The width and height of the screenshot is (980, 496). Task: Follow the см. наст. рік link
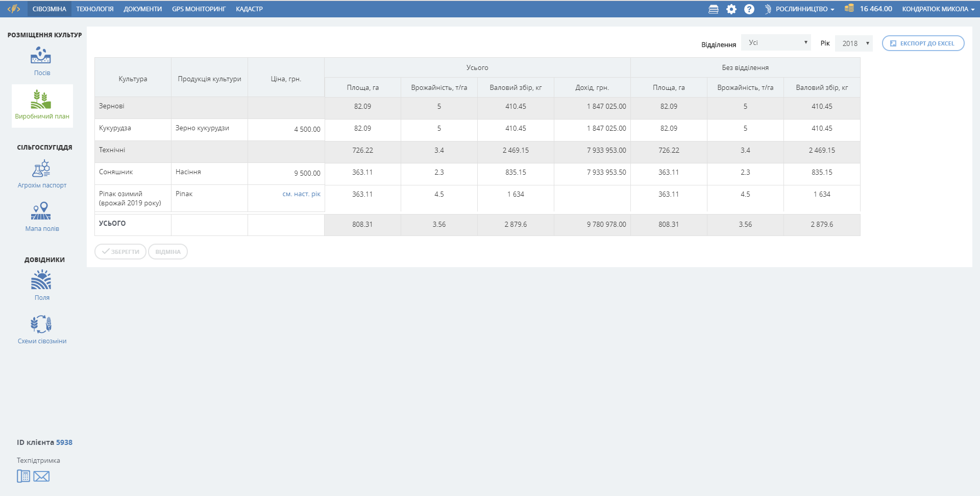301,194
